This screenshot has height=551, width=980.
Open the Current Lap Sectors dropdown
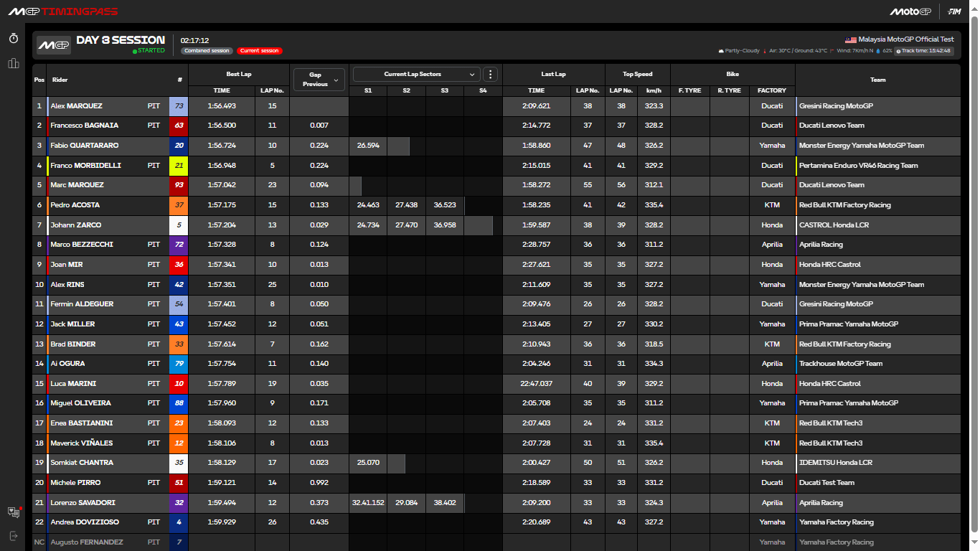(416, 74)
